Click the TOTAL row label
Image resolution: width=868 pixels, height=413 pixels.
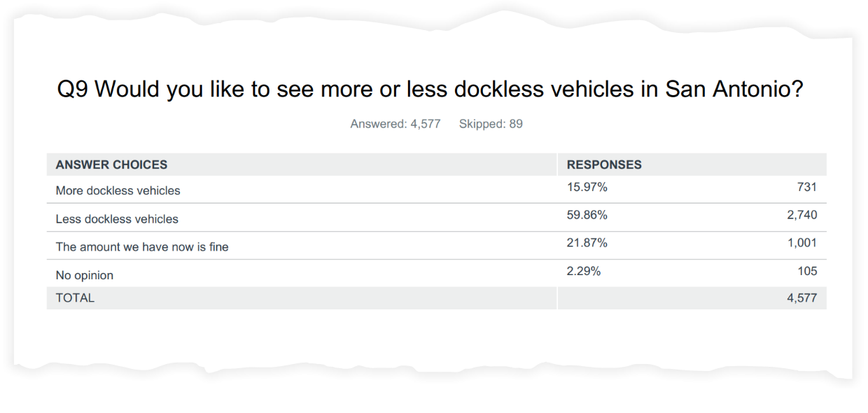coord(75,298)
